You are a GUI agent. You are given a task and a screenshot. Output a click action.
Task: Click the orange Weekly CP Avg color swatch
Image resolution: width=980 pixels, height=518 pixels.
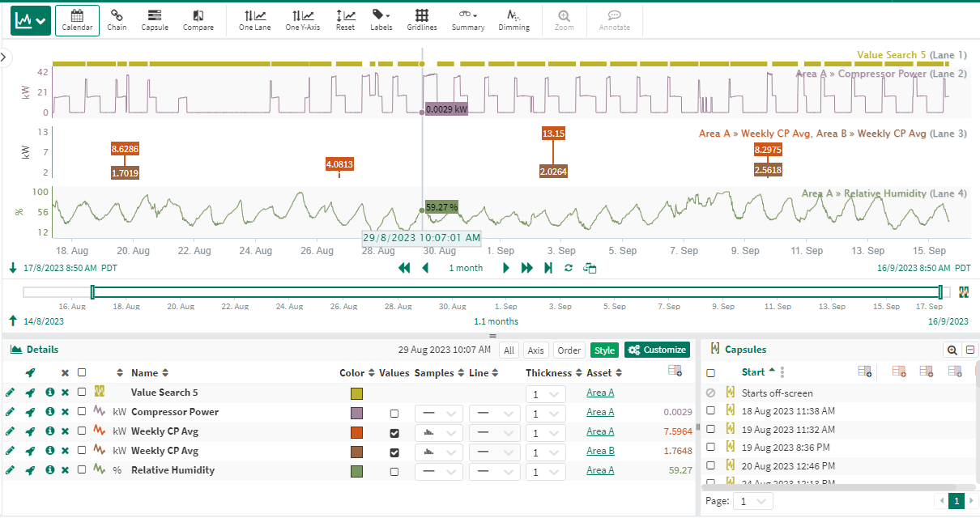[356, 432]
